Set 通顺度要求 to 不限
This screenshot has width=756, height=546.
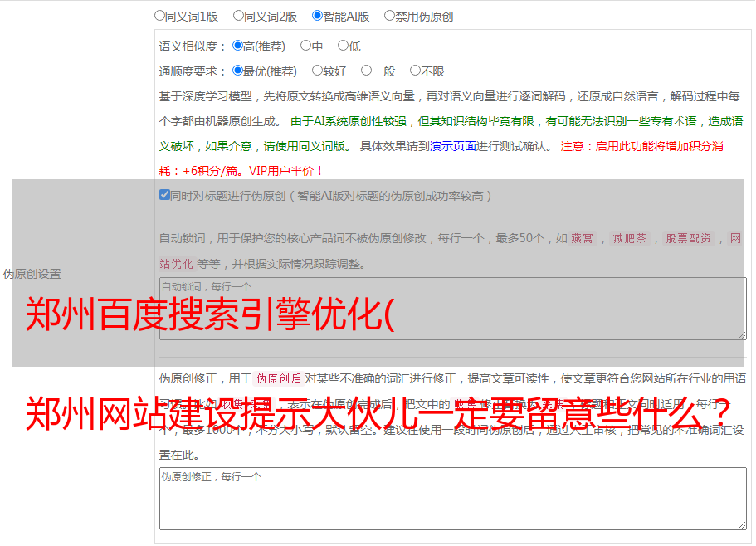pyautogui.click(x=415, y=71)
